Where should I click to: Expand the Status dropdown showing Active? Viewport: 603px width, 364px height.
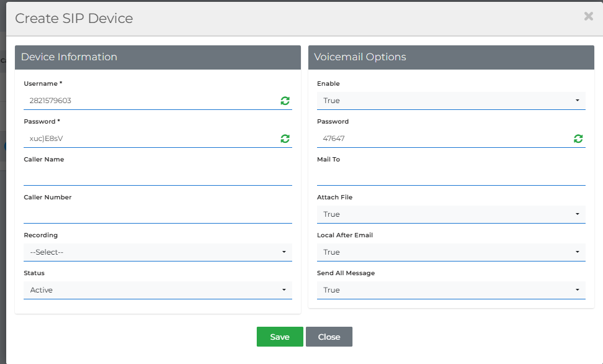(x=157, y=290)
